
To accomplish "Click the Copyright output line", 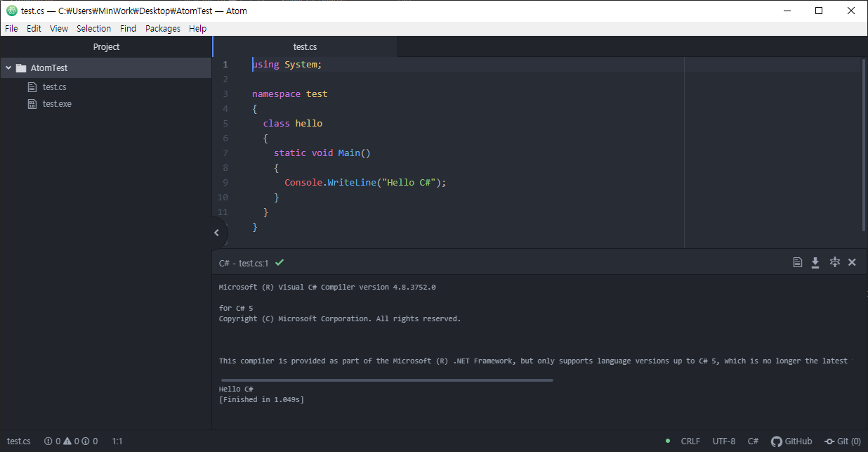I will tap(340, 318).
